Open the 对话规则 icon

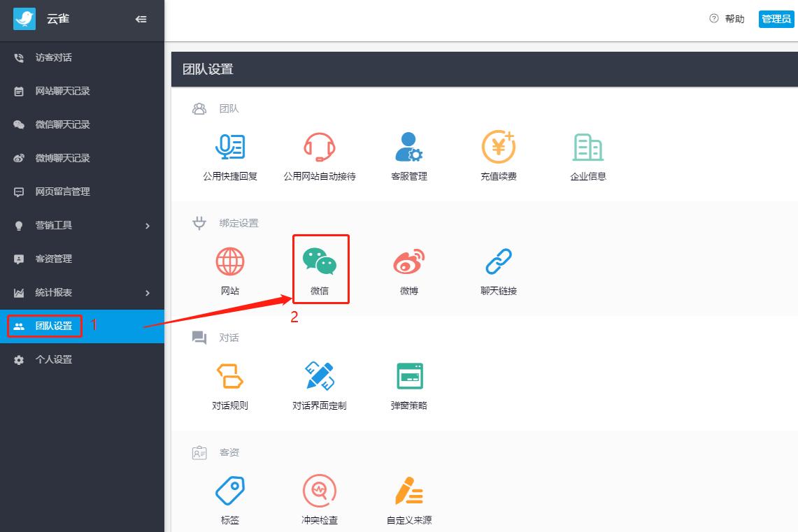pyautogui.click(x=230, y=376)
